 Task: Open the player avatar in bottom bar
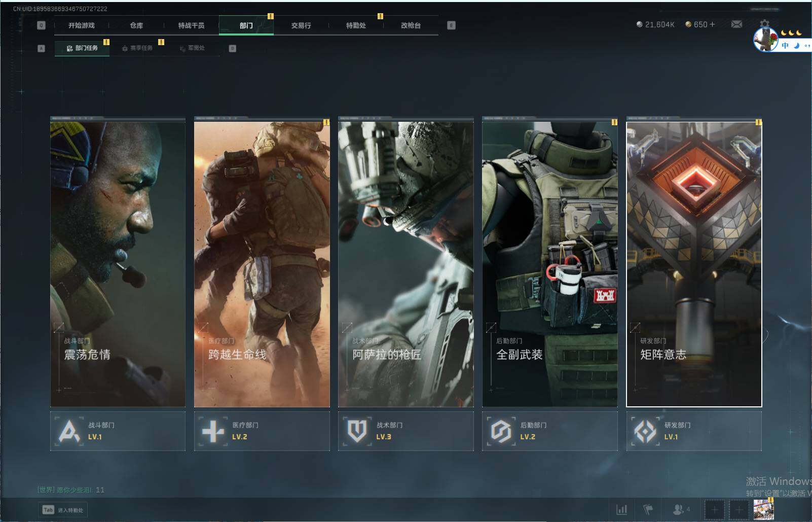point(763,509)
